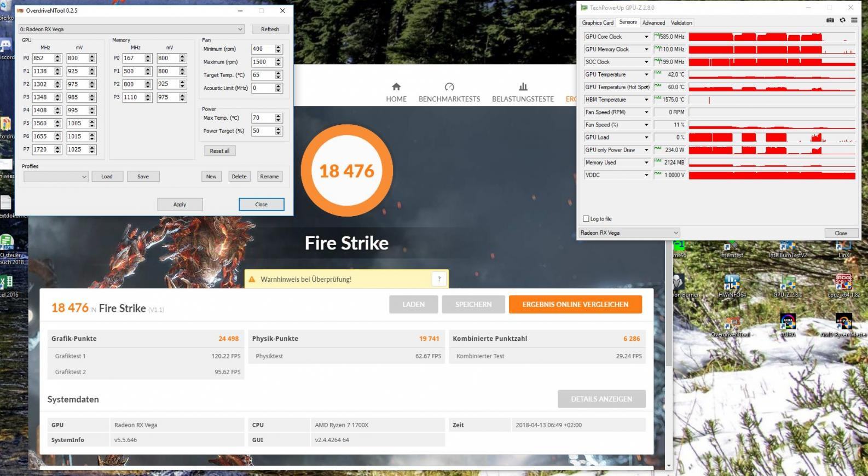Click the OverdriveNTool title bar app icon
Screen dimensions: 868x476
tap(21, 10)
